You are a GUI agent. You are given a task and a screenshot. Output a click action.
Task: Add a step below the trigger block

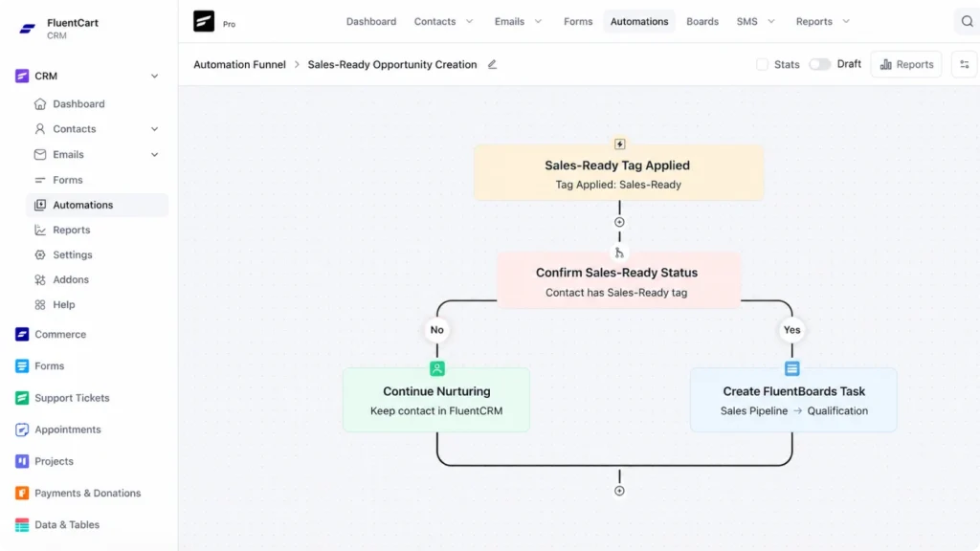pyautogui.click(x=619, y=222)
